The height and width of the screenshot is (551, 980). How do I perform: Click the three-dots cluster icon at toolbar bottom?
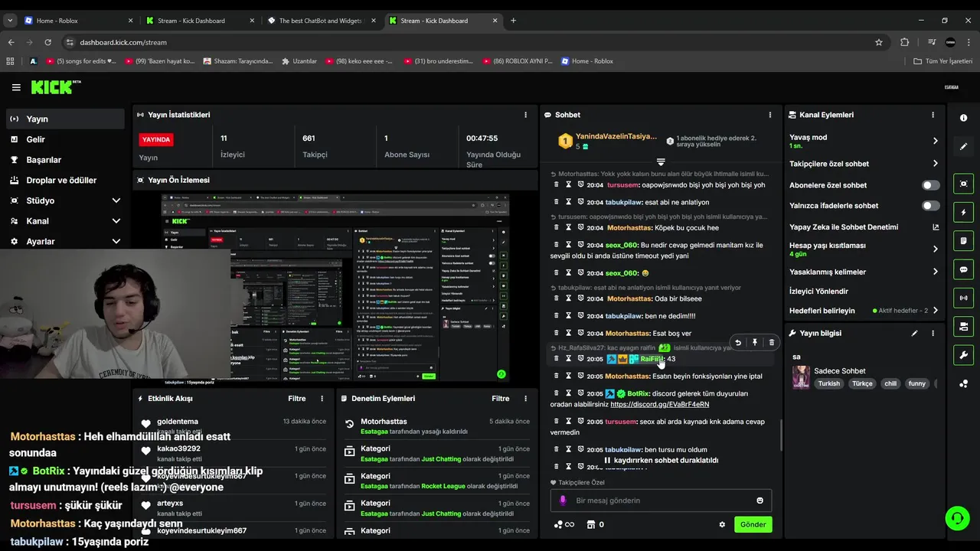coord(963,384)
